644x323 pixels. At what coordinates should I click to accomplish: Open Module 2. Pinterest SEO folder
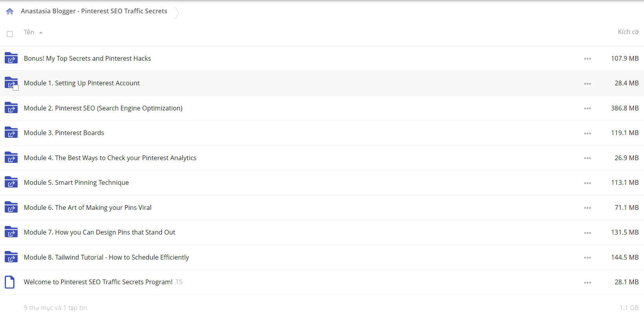point(103,108)
